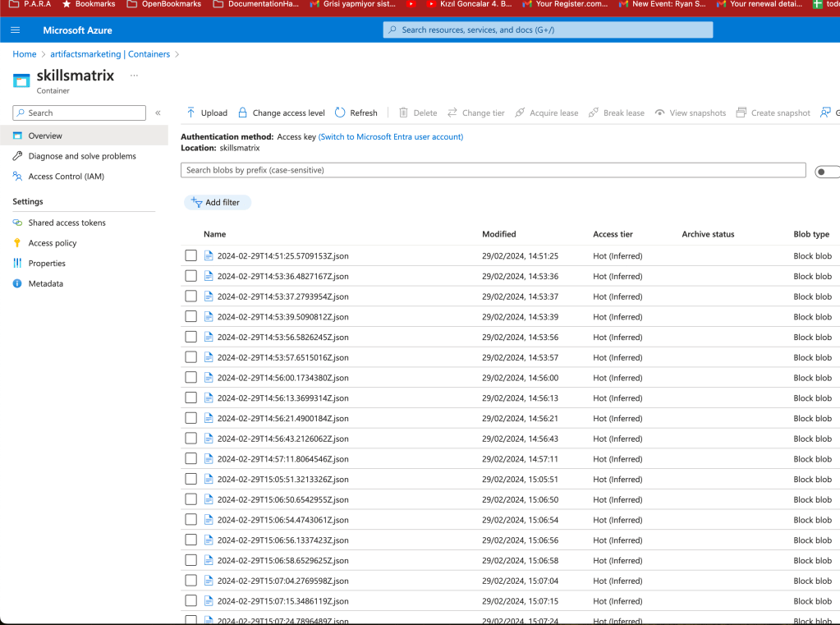This screenshot has height=625, width=840.
Task: Check the box for 2024-02-29T14:53:39.5090812Z.json
Action: pyautogui.click(x=190, y=317)
